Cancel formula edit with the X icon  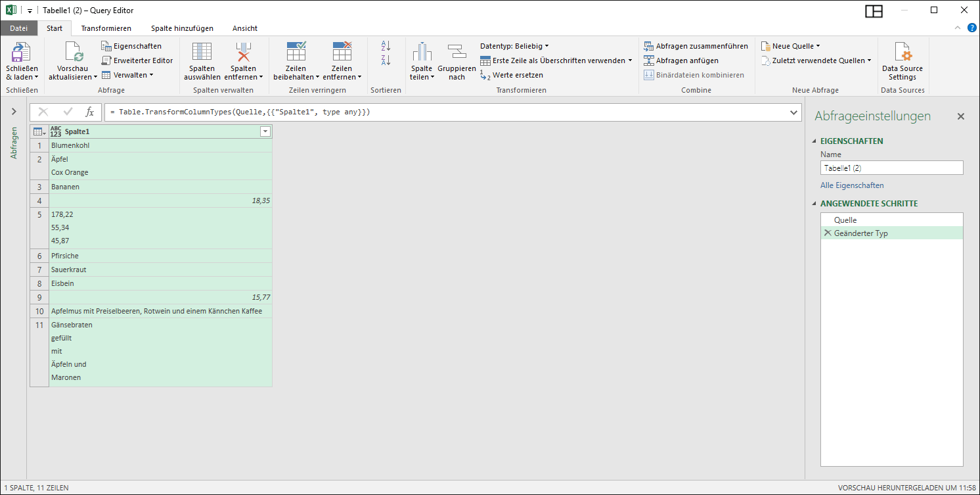pyautogui.click(x=43, y=112)
